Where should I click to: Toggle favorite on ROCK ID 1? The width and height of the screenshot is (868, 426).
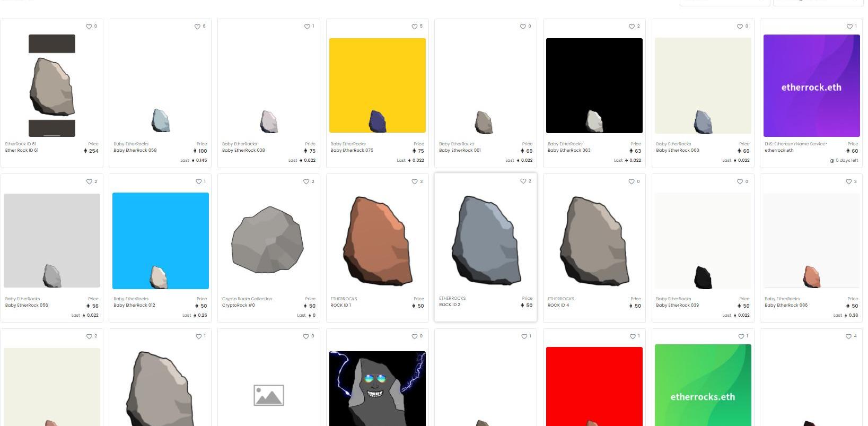[415, 181]
